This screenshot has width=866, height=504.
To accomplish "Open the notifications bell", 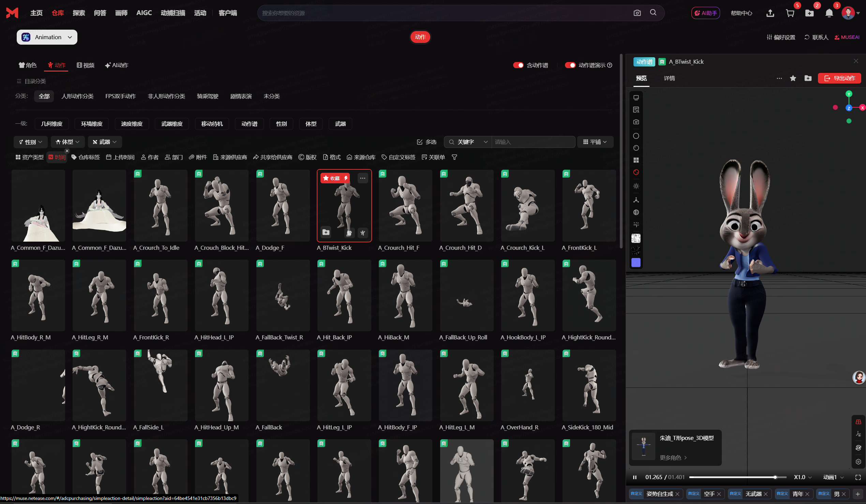I will (x=829, y=13).
